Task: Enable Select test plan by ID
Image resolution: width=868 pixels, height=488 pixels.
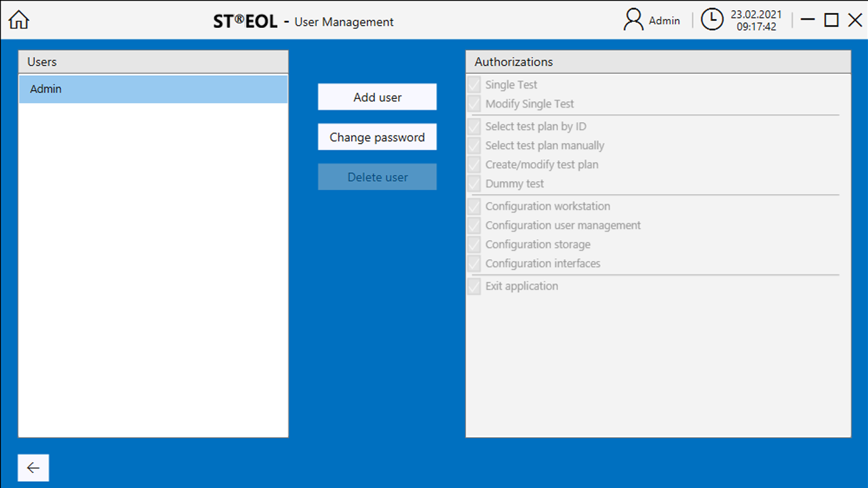Action: 474,127
